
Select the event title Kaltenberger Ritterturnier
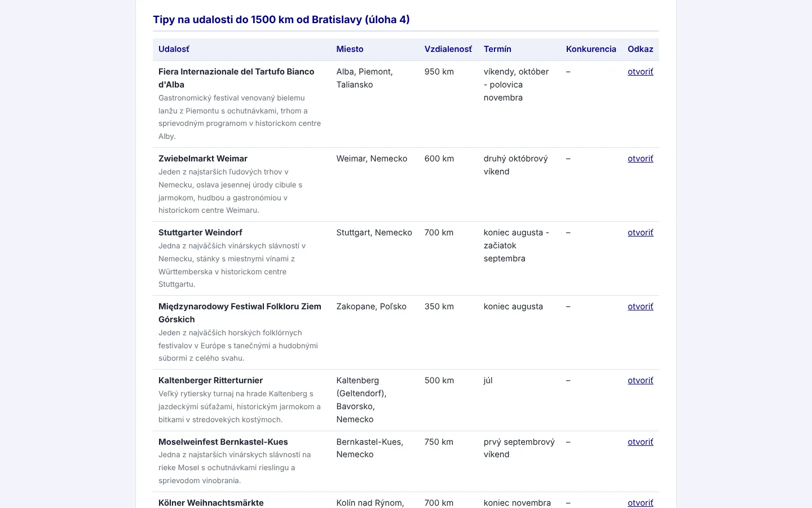coord(210,380)
